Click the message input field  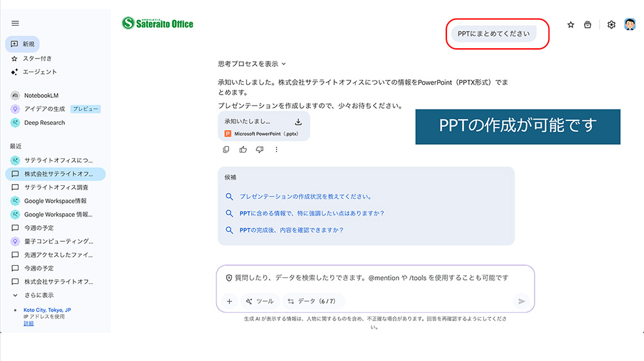pos(374,278)
